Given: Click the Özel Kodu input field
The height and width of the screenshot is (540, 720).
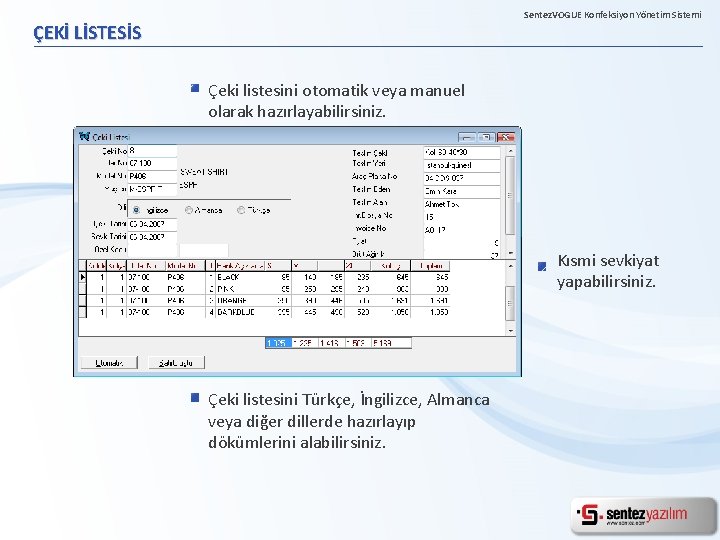Looking at the screenshot, I should pyautogui.click(x=152, y=250).
